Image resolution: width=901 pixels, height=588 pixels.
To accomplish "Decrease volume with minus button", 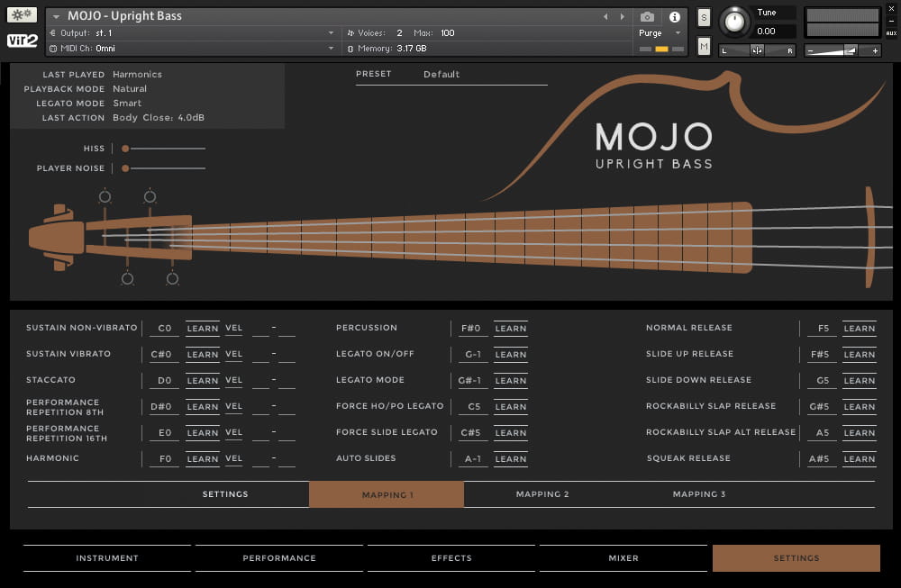I will [x=810, y=51].
